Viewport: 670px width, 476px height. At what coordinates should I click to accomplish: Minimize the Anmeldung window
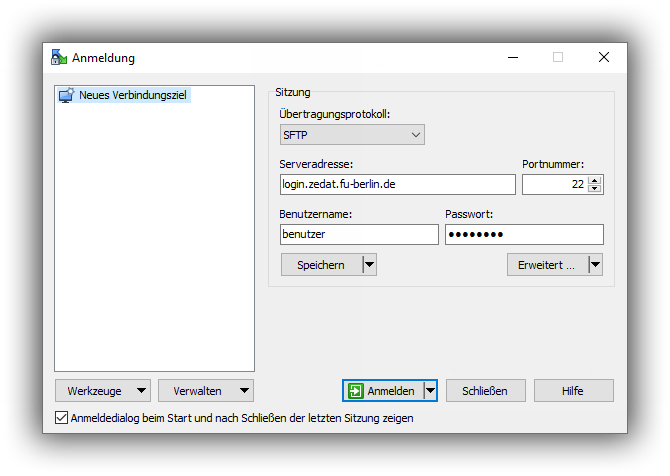pyautogui.click(x=513, y=57)
